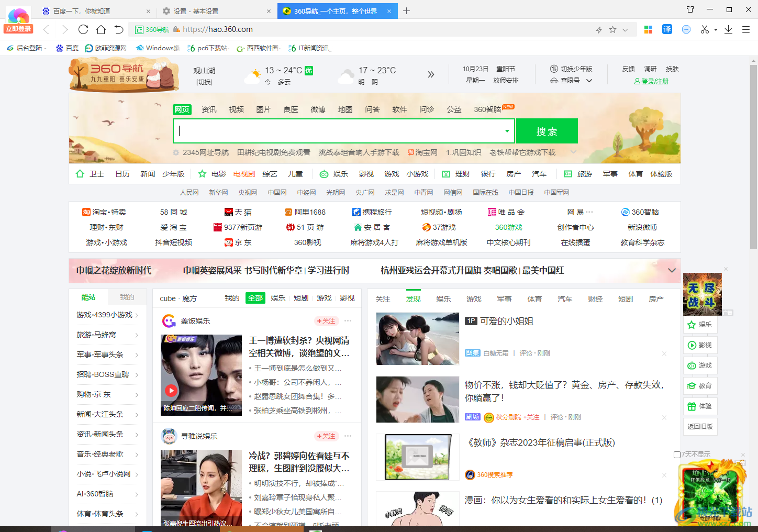The image size is (758, 532).
Task: Open 盖饭娱乐 more options ellipsis
Action: [x=348, y=321]
